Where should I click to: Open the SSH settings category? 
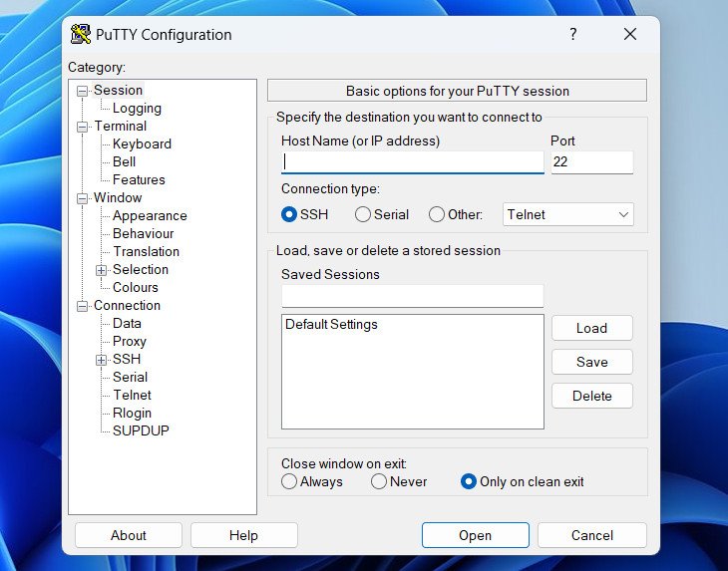[x=127, y=359]
